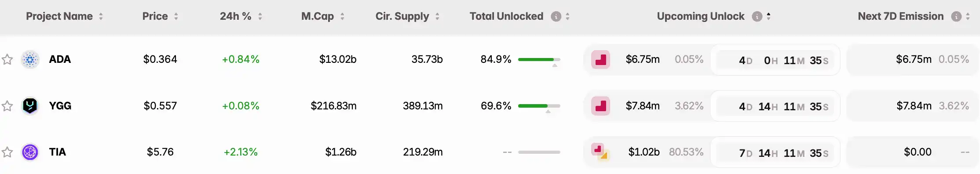Open info icon beside Next 7D Emission
This screenshot has width=980, height=174.
(x=956, y=16)
